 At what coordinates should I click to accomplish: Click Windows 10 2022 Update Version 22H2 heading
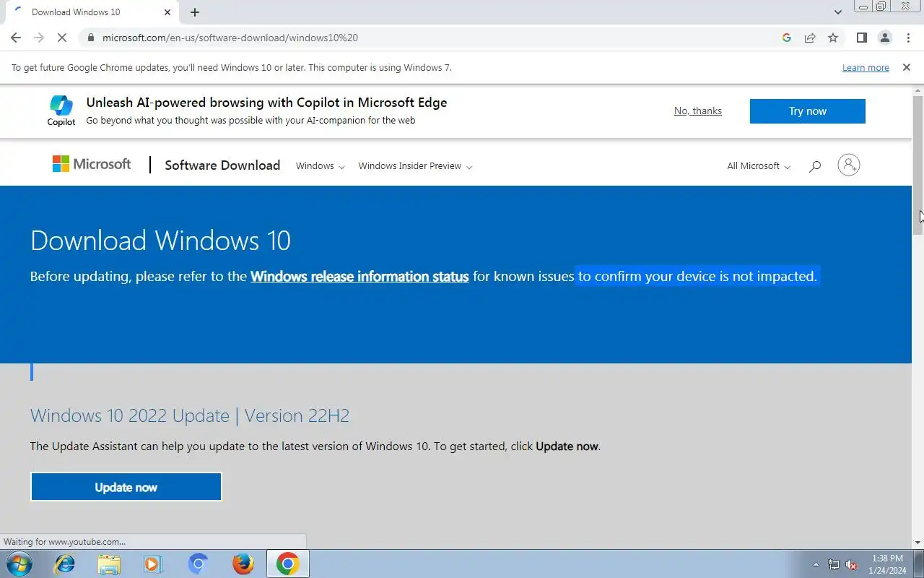tap(190, 415)
